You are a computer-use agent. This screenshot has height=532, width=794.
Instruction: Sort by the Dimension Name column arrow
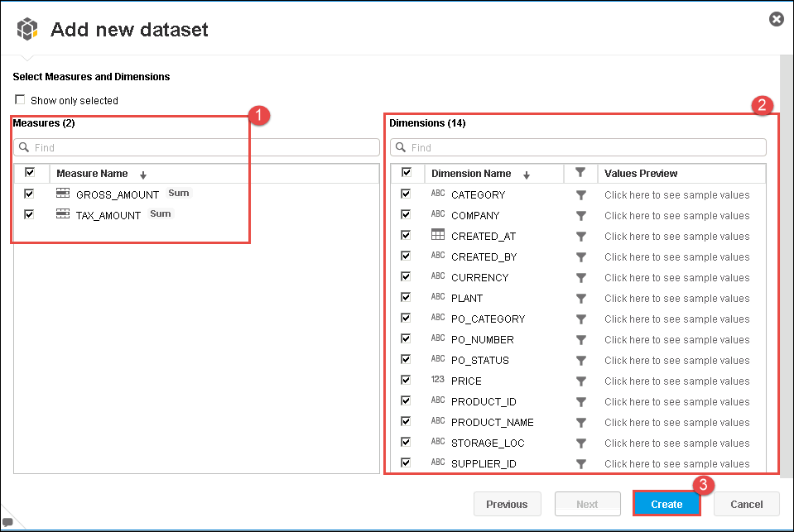pyautogui.click(x=527, y=175)
